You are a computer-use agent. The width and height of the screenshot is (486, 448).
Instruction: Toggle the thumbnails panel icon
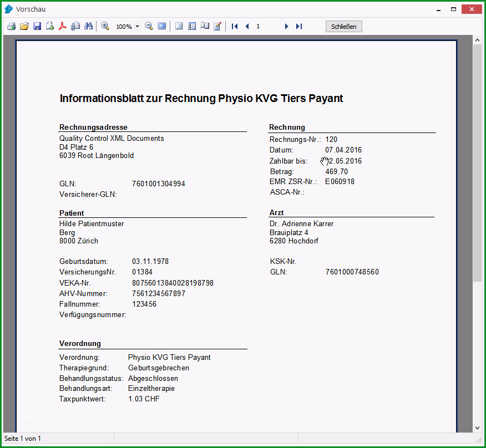[x=192, y=26]
